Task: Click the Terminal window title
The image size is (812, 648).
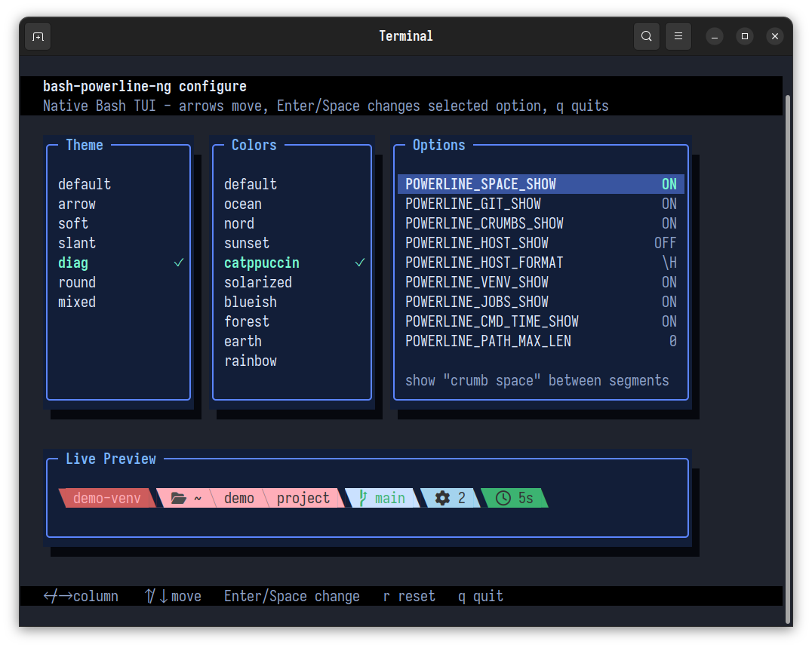Action: (405, 36)
